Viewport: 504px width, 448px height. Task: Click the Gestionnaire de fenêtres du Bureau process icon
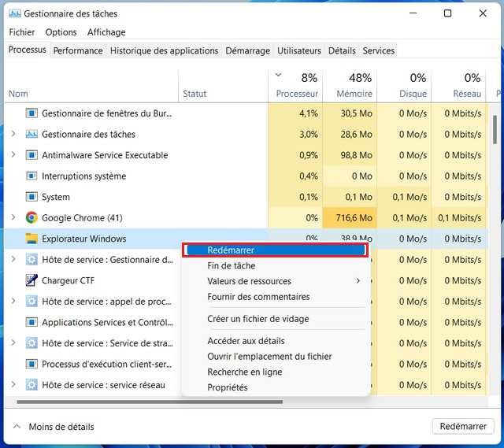coord(31,113)
